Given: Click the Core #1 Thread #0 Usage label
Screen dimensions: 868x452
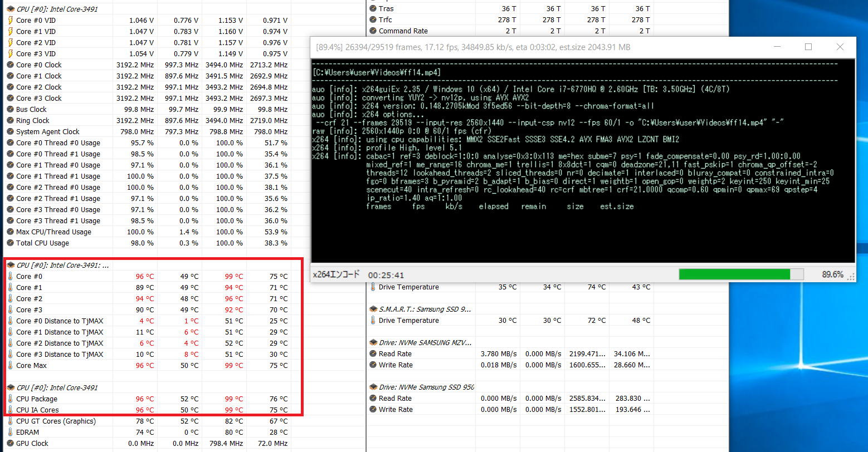Looking at the screenshot, I should click(x=58, y=165).
